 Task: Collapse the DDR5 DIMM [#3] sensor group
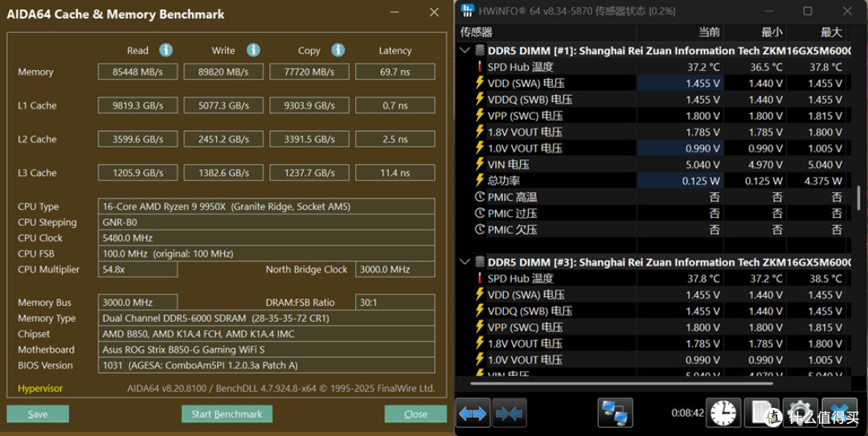coord(465,262)
